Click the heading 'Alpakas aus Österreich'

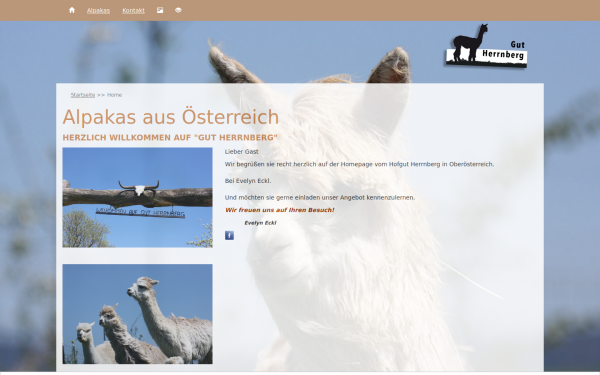[x=171, y=117]
